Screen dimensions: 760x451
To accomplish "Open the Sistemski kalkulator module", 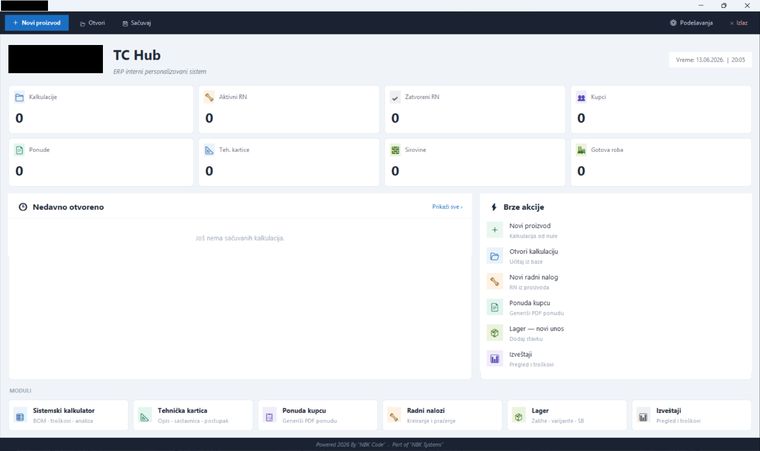I will (68, 415).
